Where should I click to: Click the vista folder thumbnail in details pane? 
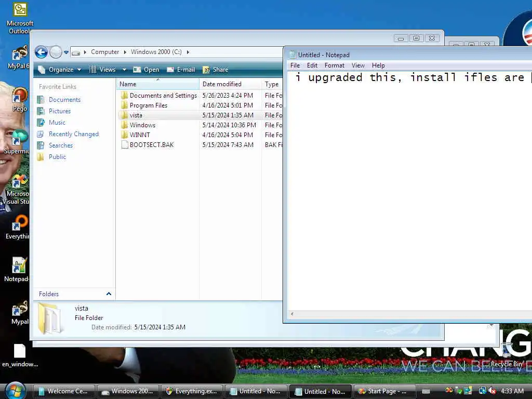click(50, 318)
